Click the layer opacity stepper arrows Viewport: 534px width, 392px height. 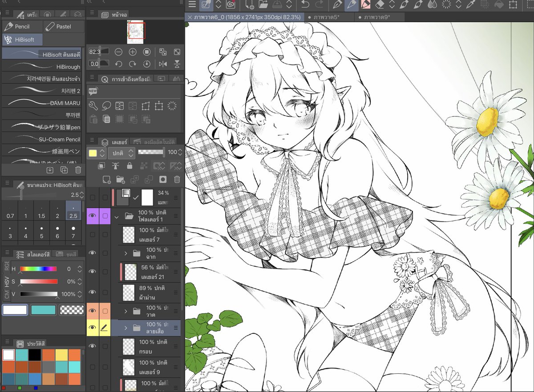click(180, 152)
